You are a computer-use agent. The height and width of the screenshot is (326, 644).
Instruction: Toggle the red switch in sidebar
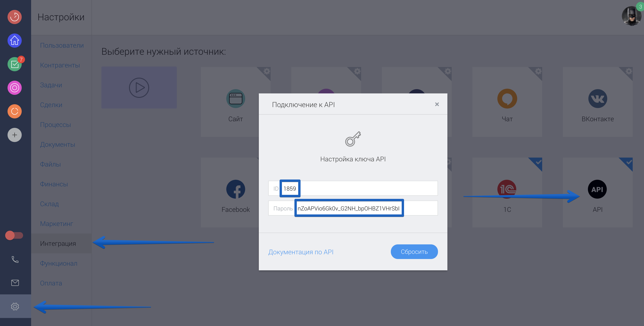point(14,235)
